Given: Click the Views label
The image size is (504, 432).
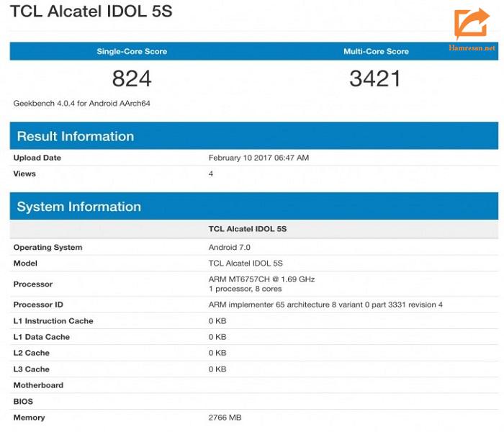Looking at the screenshot, I should (24, 174).
